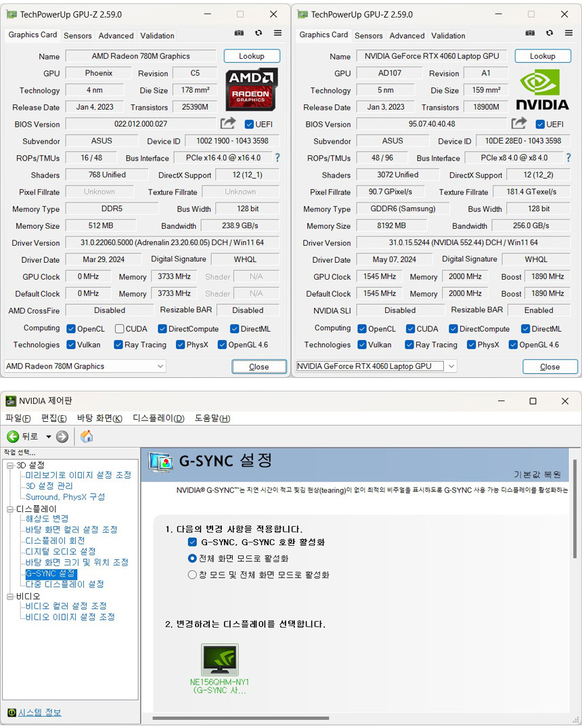
Task: Open bus interface help in AMD window
Action: pos(277,158)
